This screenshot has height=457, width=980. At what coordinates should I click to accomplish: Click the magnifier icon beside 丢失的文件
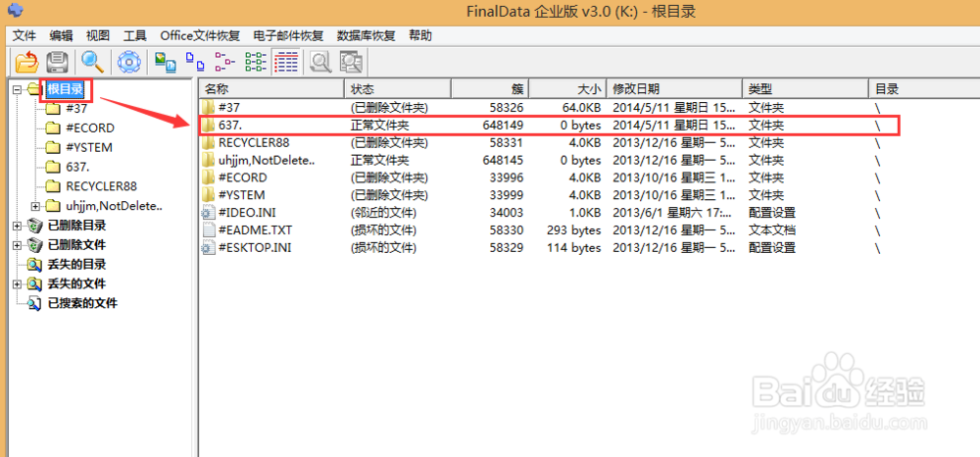point(34,283)
